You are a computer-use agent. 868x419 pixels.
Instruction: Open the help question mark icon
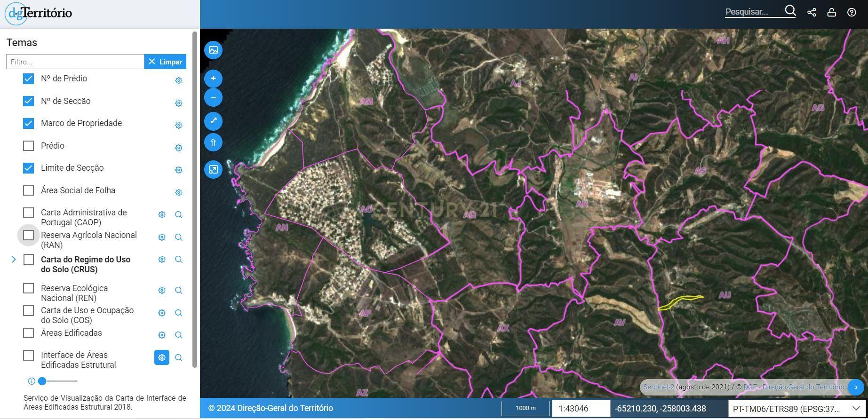point(852,12)
